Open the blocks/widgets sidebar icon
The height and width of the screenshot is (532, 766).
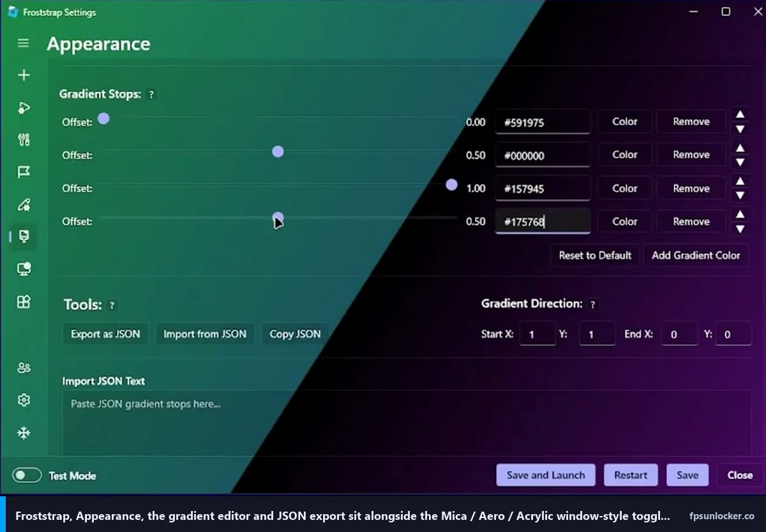[x=24, y=302]
